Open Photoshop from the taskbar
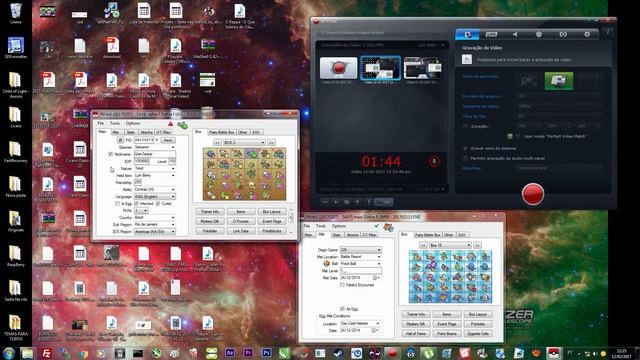 (266, 353)
